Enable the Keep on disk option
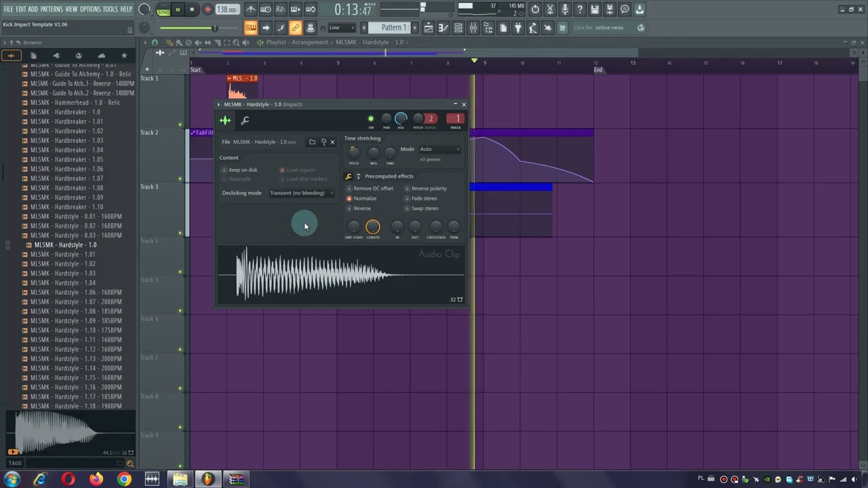The image size is (868, 488). pyautogui.click(x=239, y=170)
